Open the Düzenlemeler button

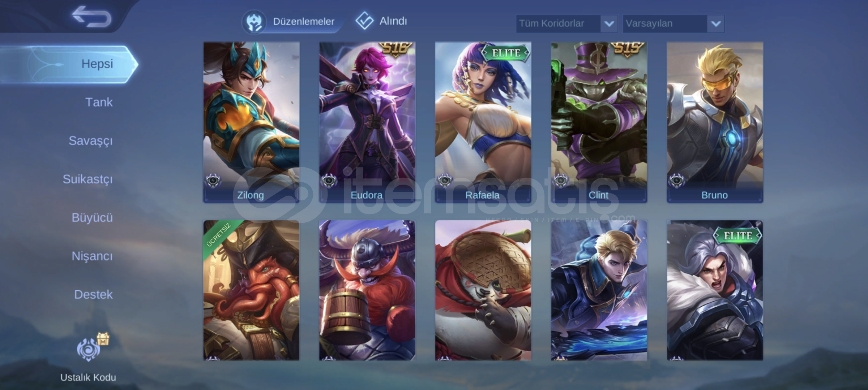coord(291,22)
